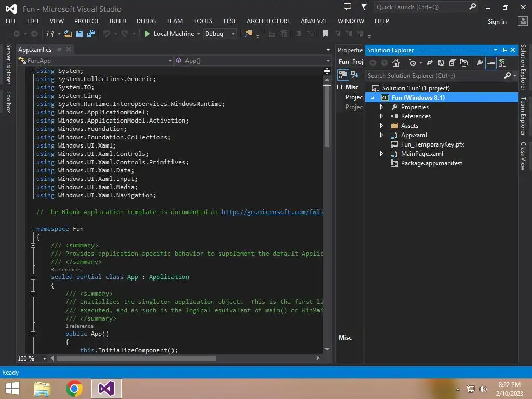Click the editor split window handle

coord(327,71)
